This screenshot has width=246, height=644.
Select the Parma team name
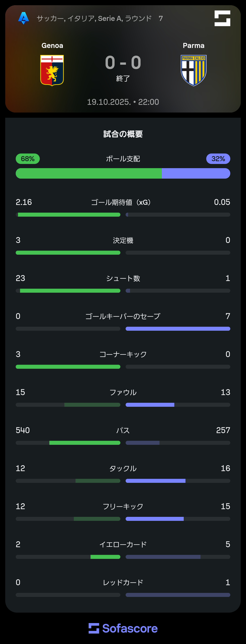(194, 46)
